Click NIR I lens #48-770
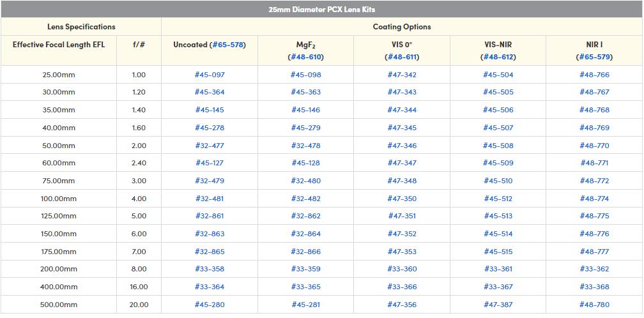This screenshot has height=318, width=644. [594, 146]
